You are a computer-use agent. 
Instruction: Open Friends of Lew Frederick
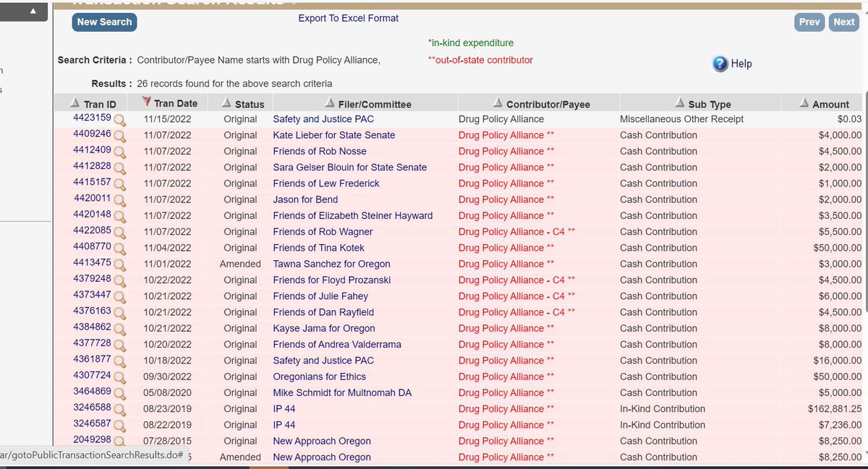pos(326,184)
